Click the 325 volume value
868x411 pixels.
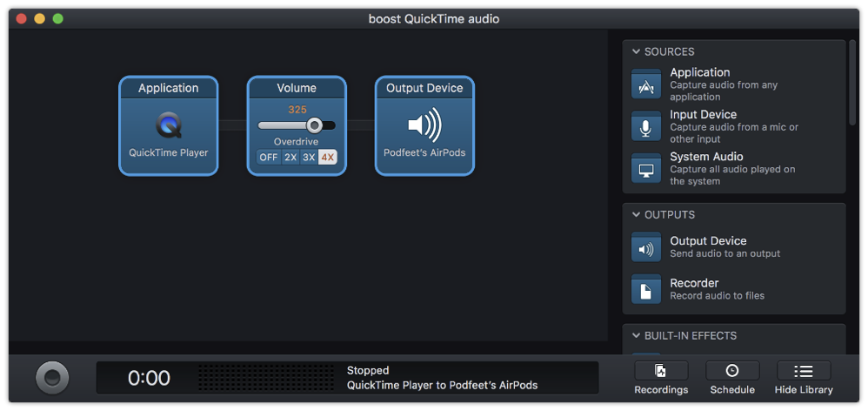(x=297, y=110)
